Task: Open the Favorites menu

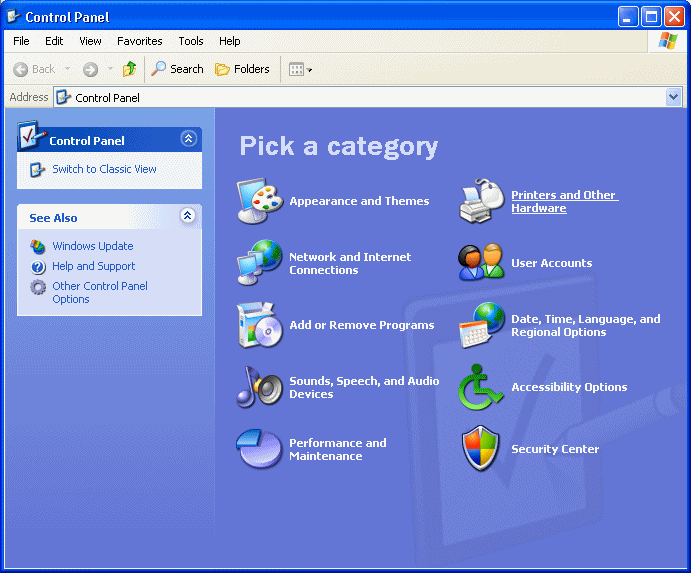Action: point(139,41)
